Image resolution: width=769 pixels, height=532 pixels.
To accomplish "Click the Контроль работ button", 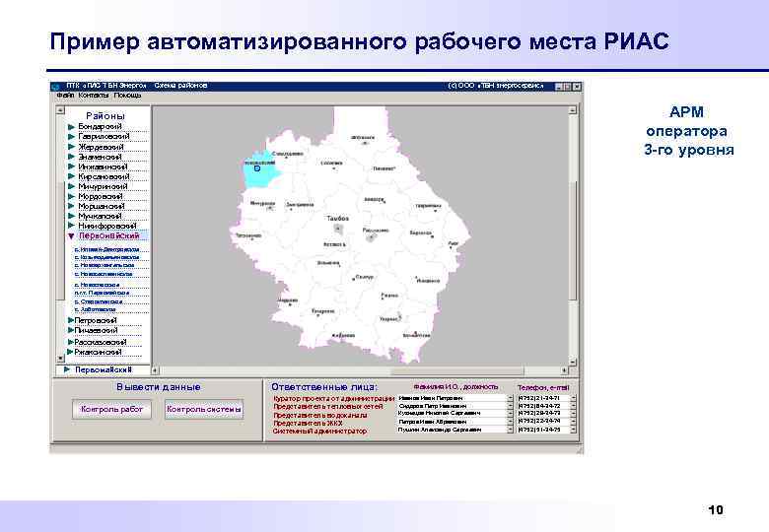I will click(x=111, y=409).
